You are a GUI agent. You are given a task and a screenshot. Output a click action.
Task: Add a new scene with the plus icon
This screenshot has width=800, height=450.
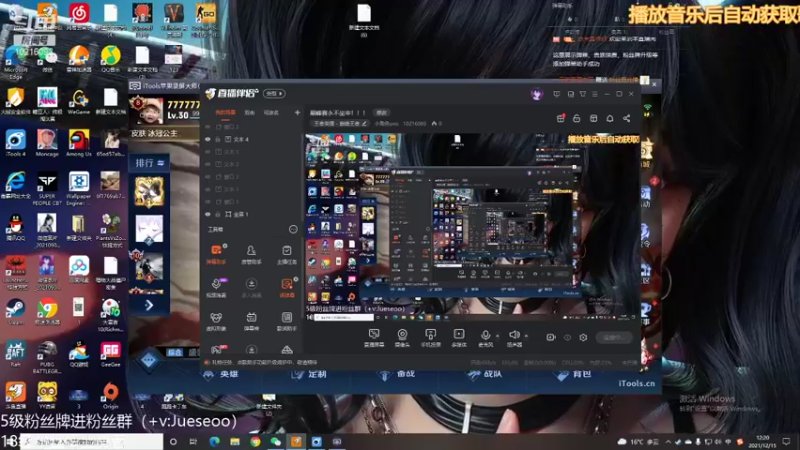pyautogui.click(x=297, y=112)
